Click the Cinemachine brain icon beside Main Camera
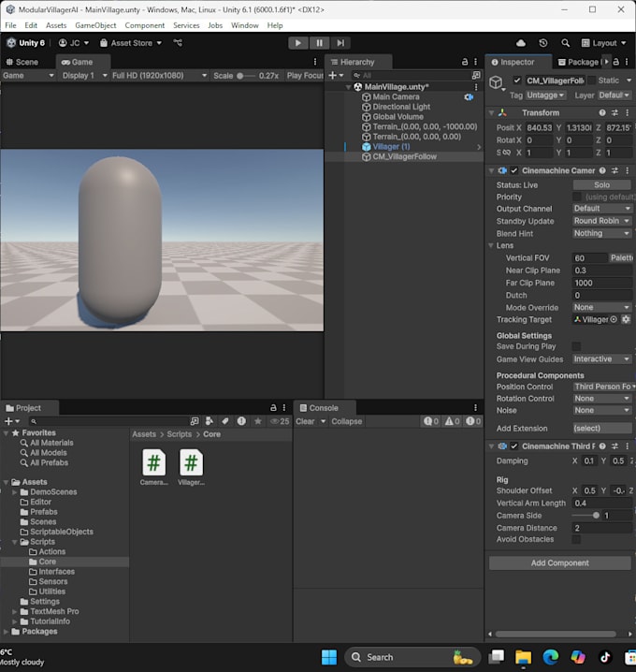This screenshot has width=636, height=672. (469, 97)
